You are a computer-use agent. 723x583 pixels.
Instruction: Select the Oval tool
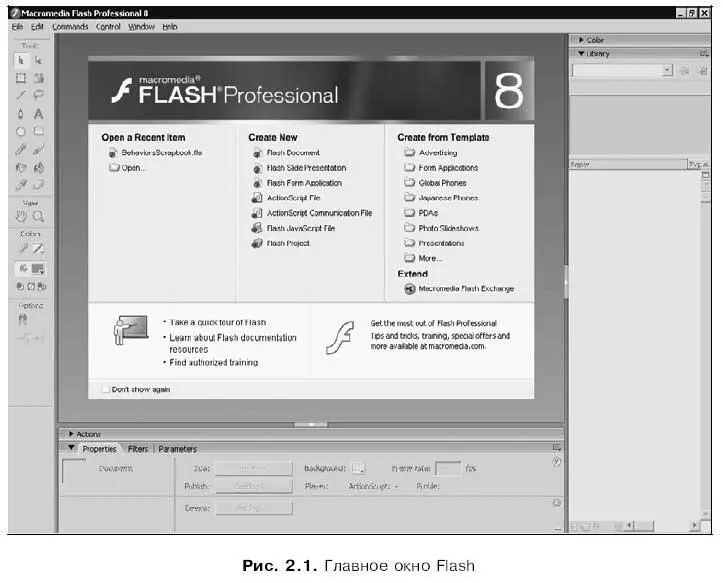click(21, 131)
